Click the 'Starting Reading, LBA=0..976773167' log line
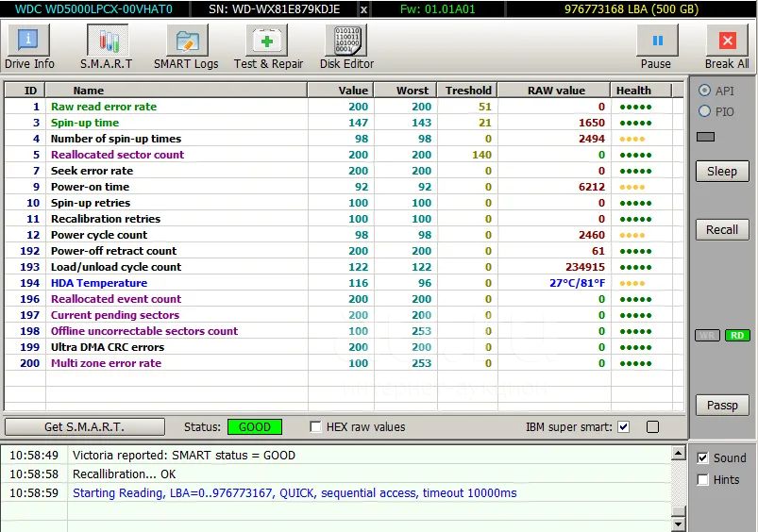Screen dimensions: 758x532 tap(295, 493)
